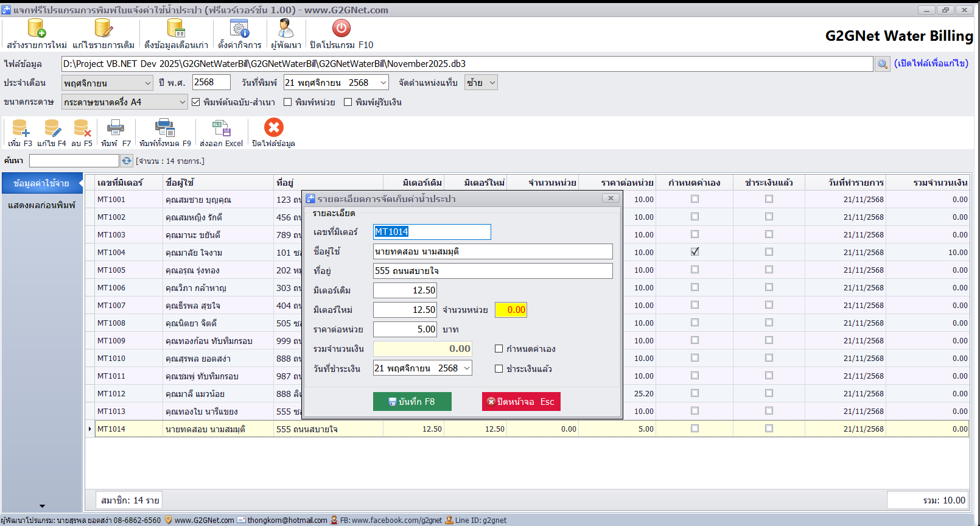980x526 pixels.
Task: Click the edit existing list icon (แก้ไขรายการเดิม)
Action: (x=103, y=29)
